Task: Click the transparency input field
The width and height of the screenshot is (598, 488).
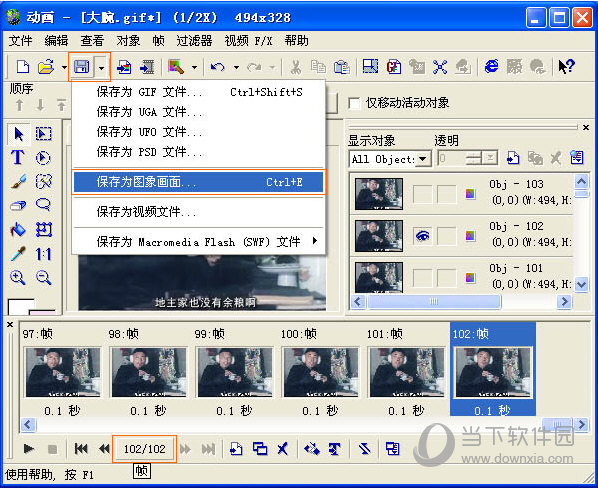Action: click(x=451, y=158)
